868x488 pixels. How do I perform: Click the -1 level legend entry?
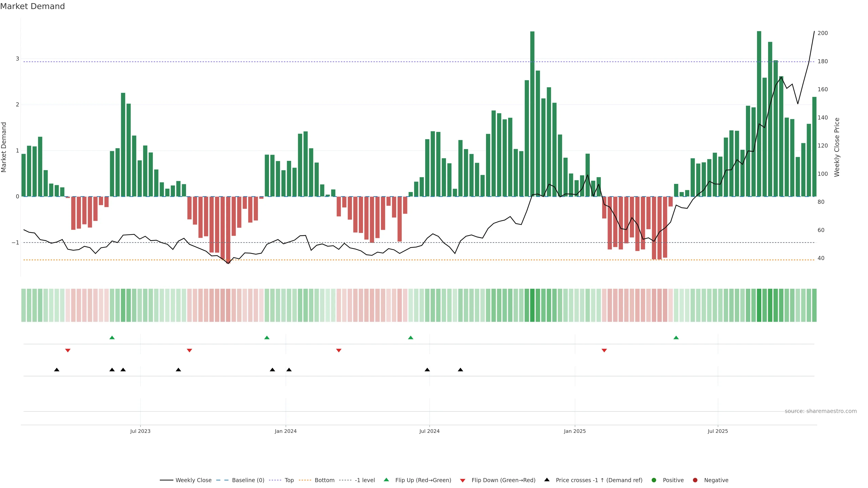click(x=365, y=480)
